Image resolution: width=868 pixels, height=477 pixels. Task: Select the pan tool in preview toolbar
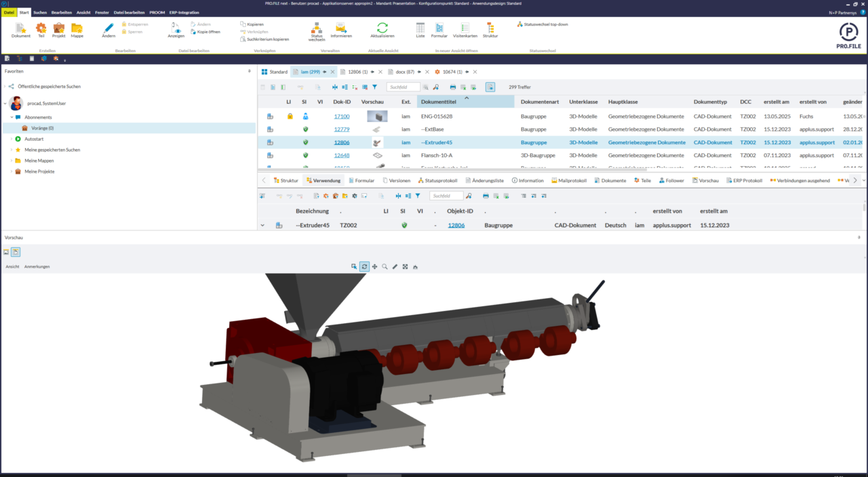374,267
